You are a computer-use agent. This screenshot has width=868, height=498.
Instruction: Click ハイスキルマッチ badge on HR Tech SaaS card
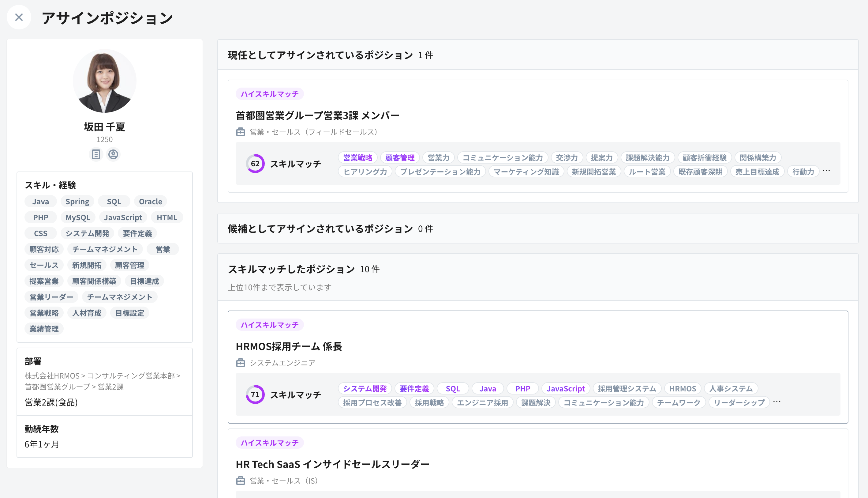[x=270, y=443]
